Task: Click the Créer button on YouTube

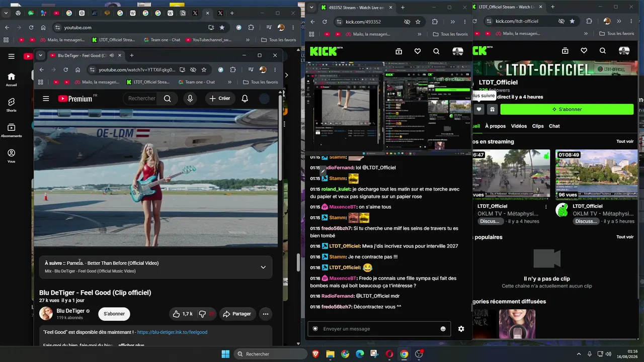Action: [220, 99]
